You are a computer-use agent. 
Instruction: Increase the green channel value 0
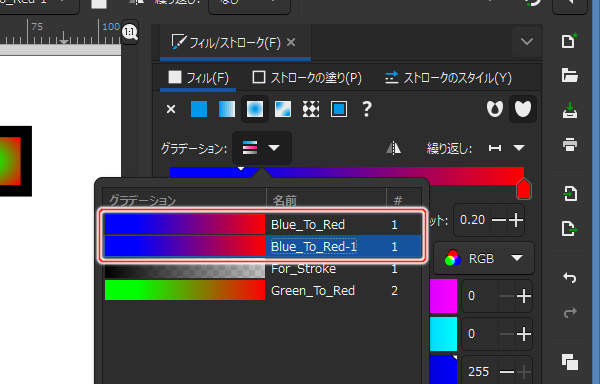[523, 334]
